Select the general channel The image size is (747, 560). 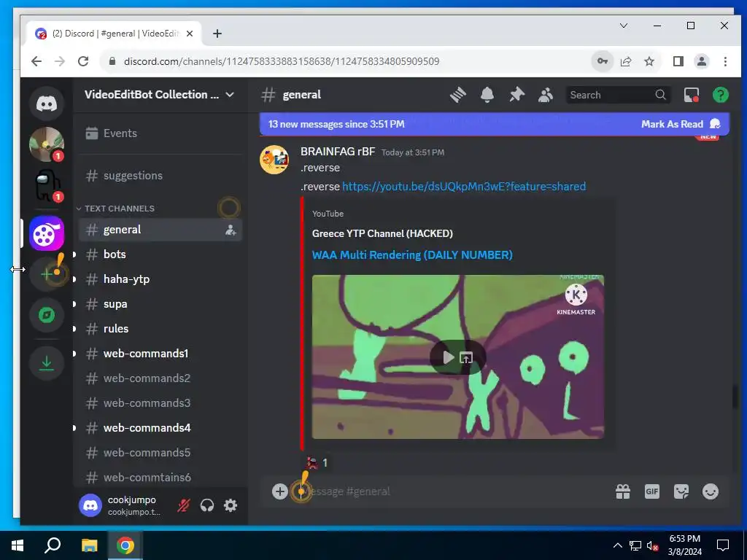[160, 230]
